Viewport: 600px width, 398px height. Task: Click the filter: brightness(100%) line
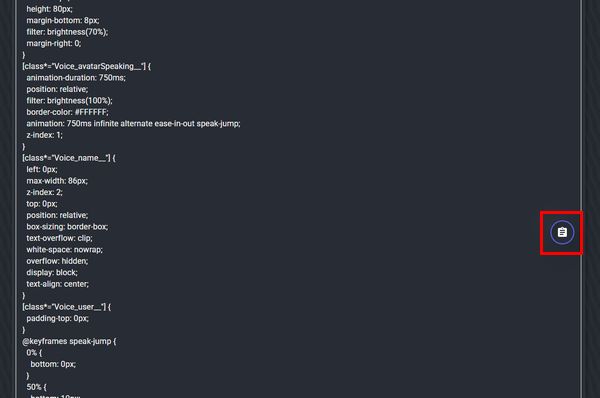click(70, 101)
